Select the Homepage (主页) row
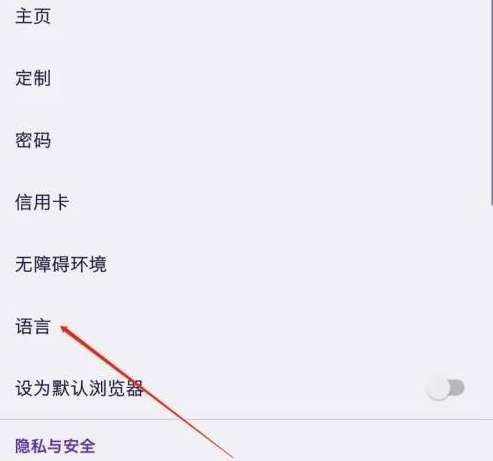 point(245,16)
